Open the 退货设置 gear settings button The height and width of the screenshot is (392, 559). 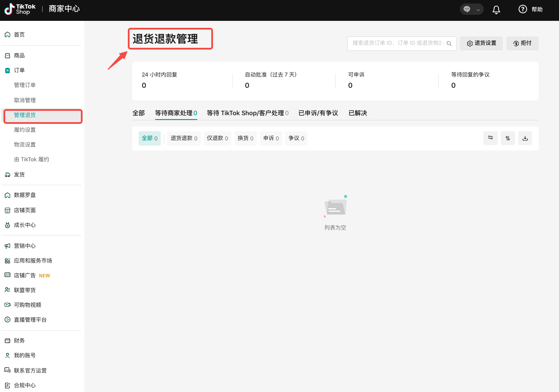481,43
